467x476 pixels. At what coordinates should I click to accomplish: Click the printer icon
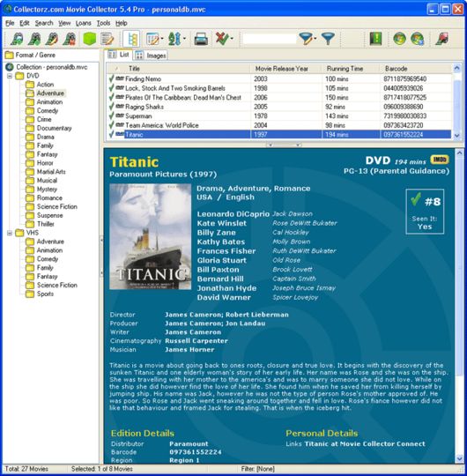(x=201, y=39)
